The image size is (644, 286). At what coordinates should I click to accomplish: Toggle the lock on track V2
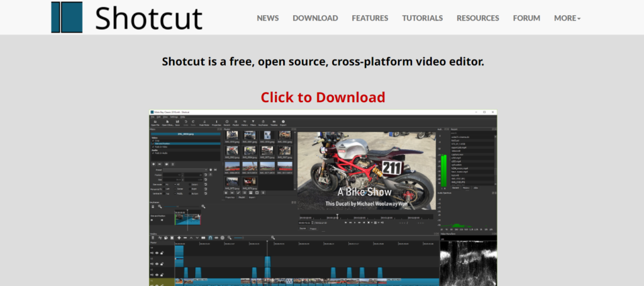click(x=162, y=275)
